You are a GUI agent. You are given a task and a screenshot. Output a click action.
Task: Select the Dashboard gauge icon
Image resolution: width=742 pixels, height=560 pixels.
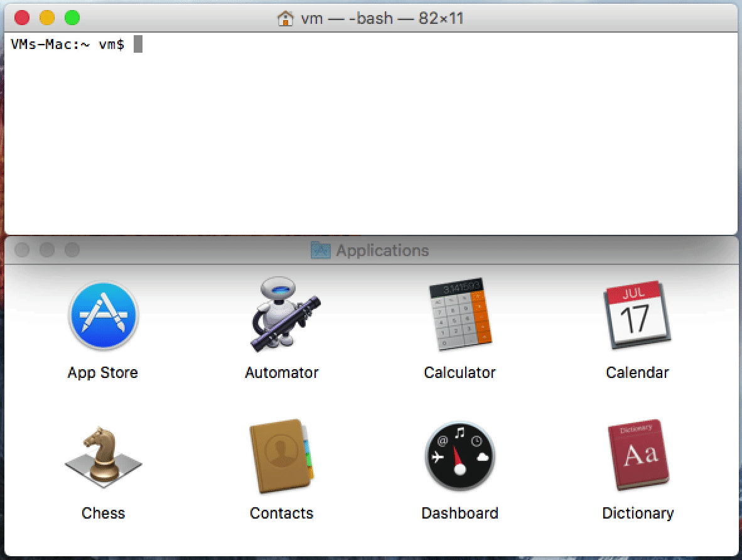[460, 455]
